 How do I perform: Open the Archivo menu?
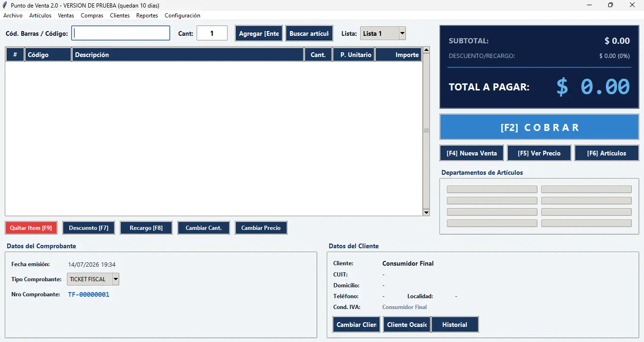(x=13, y=16)
